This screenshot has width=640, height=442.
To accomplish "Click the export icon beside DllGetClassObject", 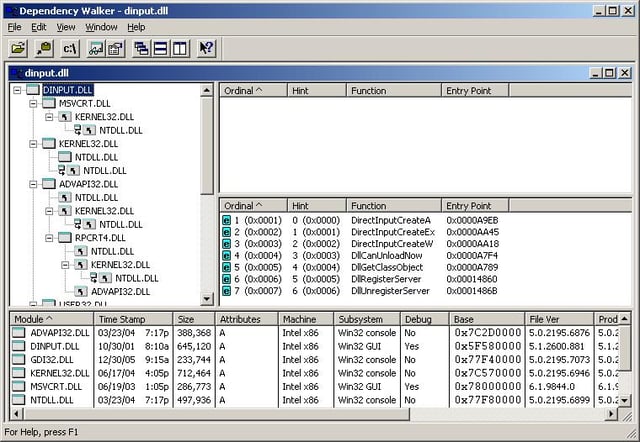I will click(226, 268).
